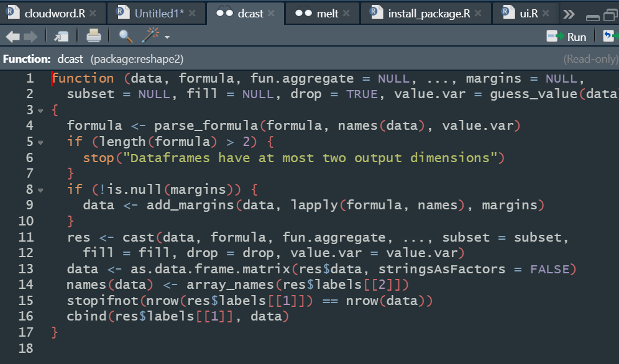Click 'cbind' on line 16
The height and width of the screenshot is (364, 619).
86,316
